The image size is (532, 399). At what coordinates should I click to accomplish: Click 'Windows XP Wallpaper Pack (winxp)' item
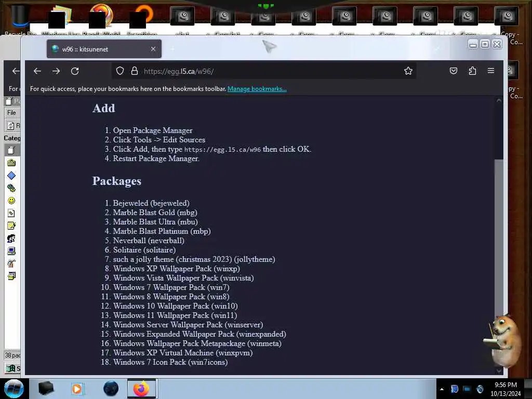[x=177, y=269]
